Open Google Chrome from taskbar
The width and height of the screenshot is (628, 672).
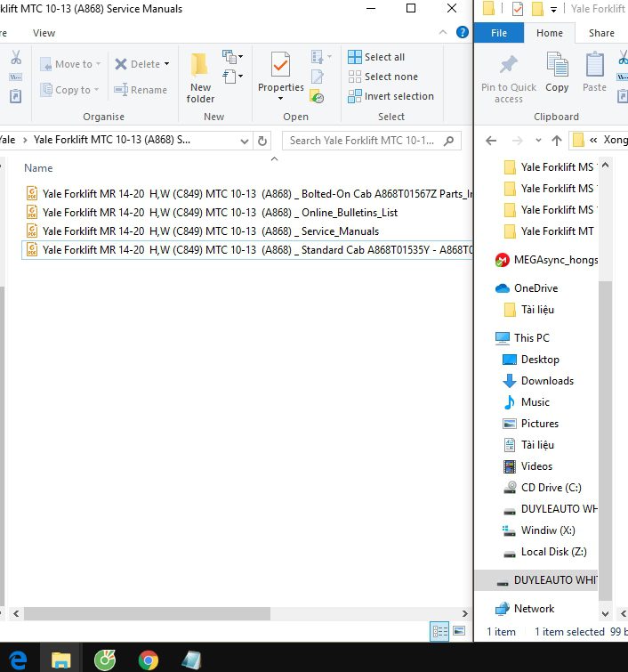tap(149, 660)
